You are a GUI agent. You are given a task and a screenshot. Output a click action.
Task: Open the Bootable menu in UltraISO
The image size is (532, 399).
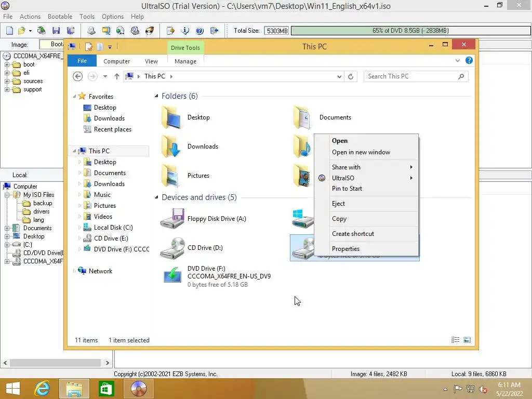(60, 16)
